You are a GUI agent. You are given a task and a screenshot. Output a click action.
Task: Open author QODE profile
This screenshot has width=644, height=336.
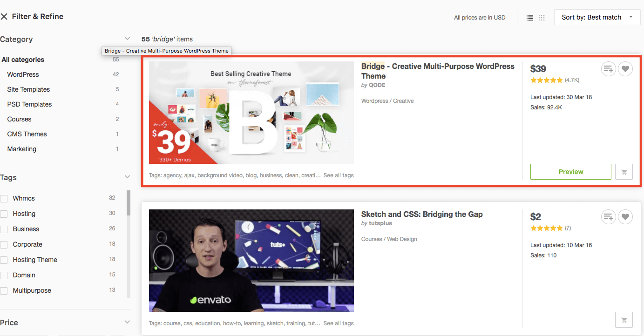[x=377, y=85]
